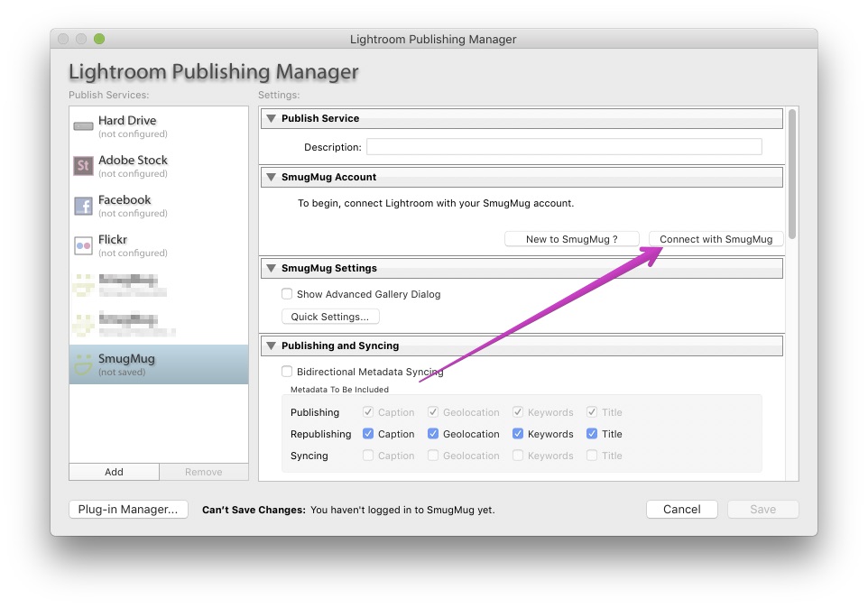Click the Remove service button
The image size is (868, 608).
(204, 472)
